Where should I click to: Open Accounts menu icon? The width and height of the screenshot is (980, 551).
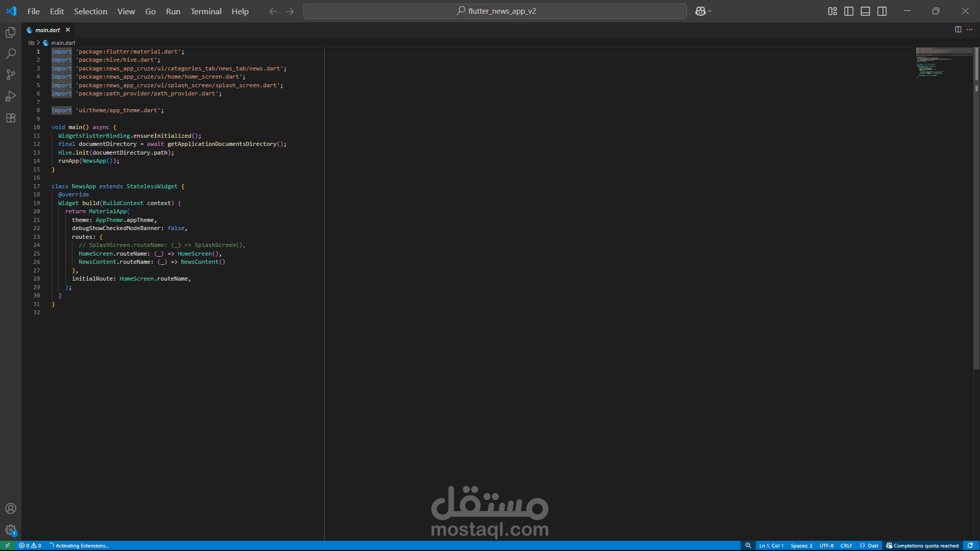coord(11,509)
